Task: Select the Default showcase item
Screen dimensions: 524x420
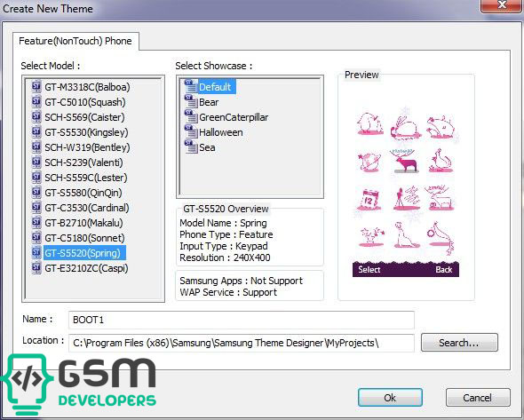Action: (215, 87)
